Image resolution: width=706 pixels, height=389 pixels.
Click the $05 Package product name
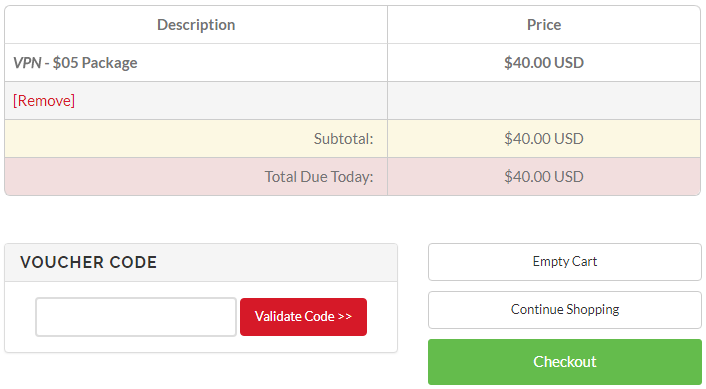point(95,63)
